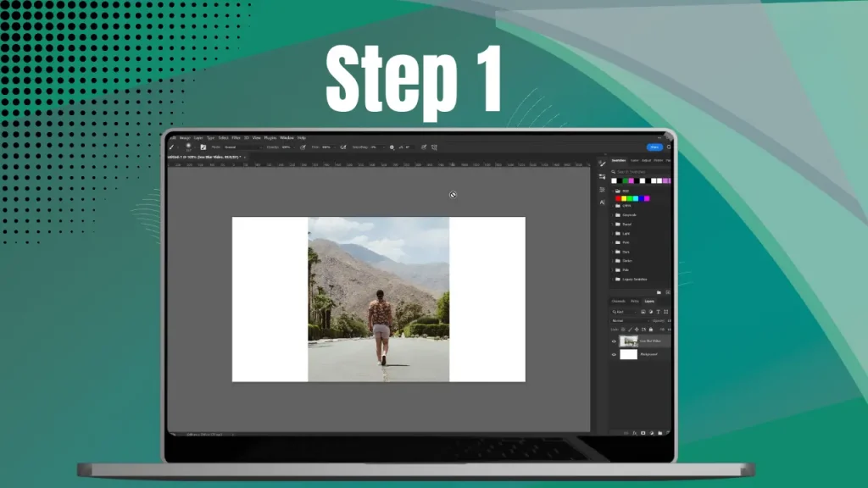
Task: Close the open document tab
Action: 245,157
